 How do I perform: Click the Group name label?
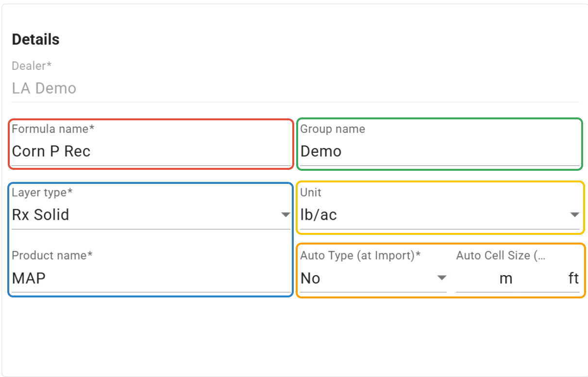(333, 129)
